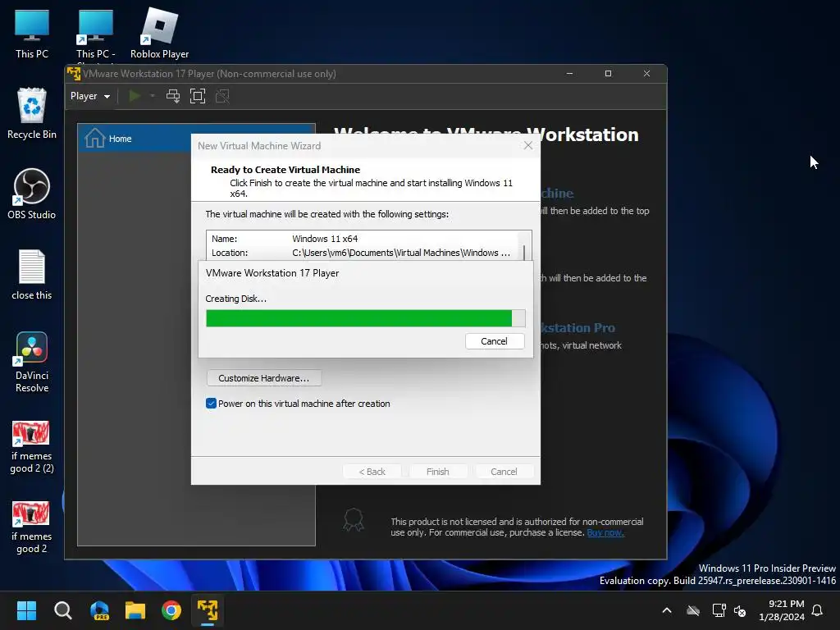Select Home in VMware library sidebar
The height and width of the screenshot is (630, 840).
[x=196, y=138]
